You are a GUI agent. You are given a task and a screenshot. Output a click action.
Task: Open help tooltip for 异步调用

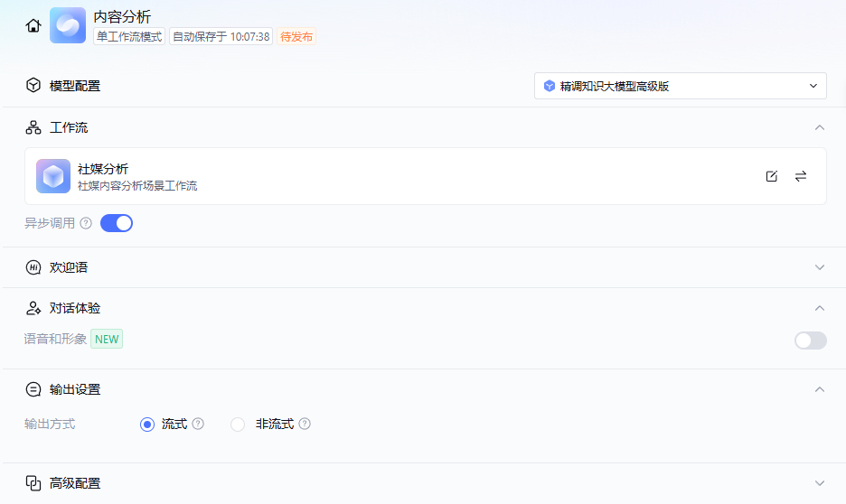click(86, 223)
